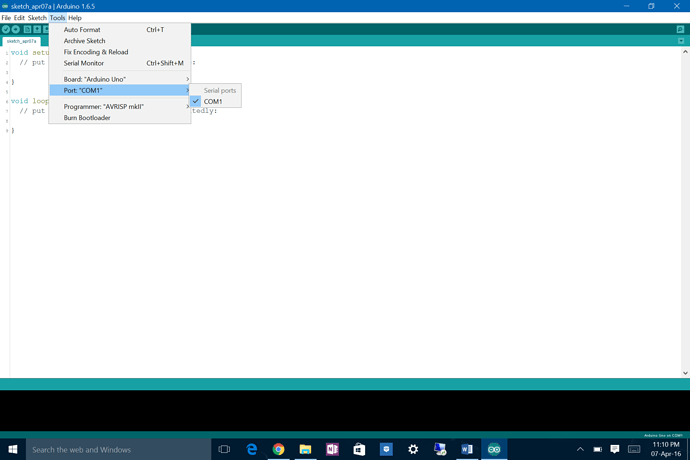Open Google Chrome from taskbar
Viewport: 690px width, 460px height.
pos(278,449)
